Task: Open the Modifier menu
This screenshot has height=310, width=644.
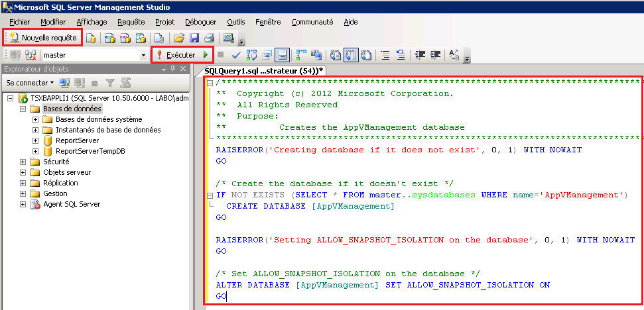Action: point(53,22)
